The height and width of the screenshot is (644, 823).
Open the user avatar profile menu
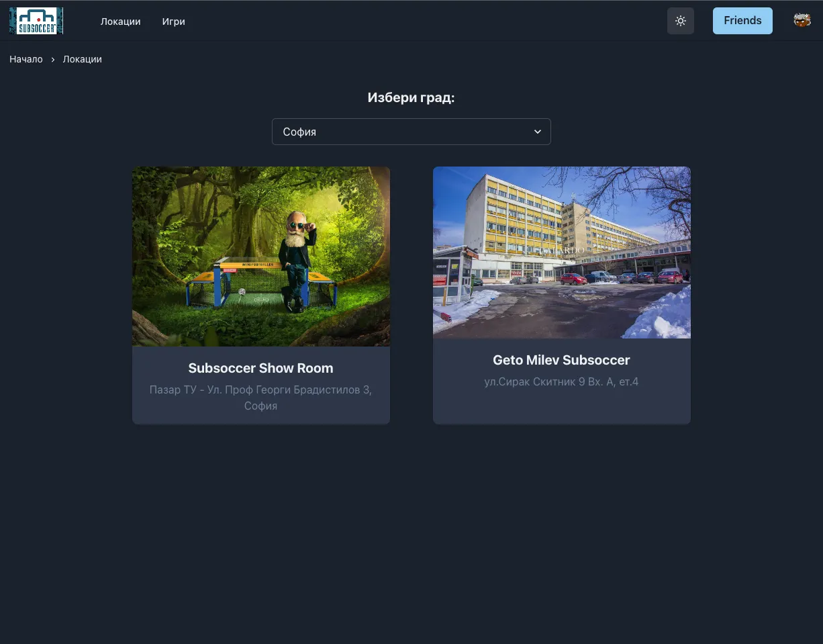802,21
